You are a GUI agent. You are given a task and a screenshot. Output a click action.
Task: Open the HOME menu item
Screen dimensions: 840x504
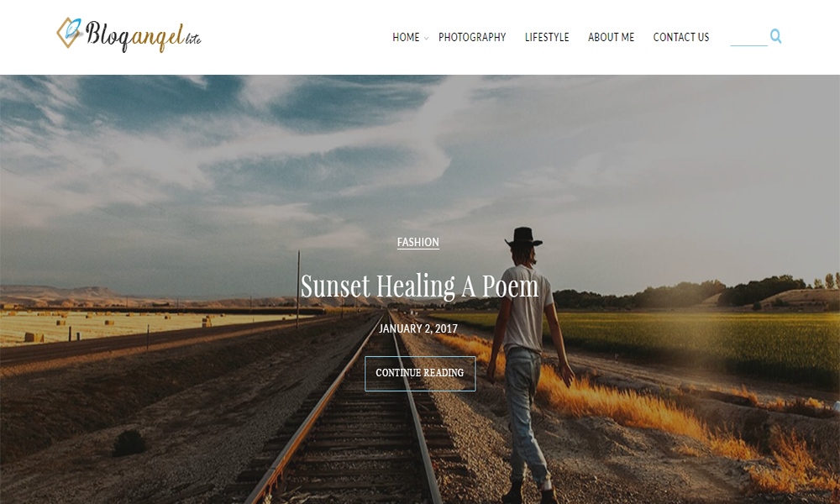[406, 37]
